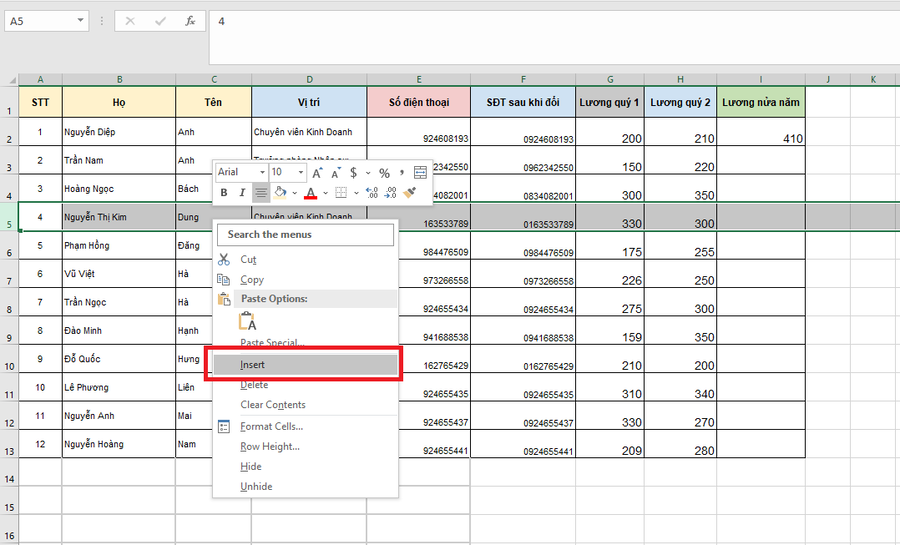Click the Cancel X in formula bar
900x545 pixels.
(130, 21)
